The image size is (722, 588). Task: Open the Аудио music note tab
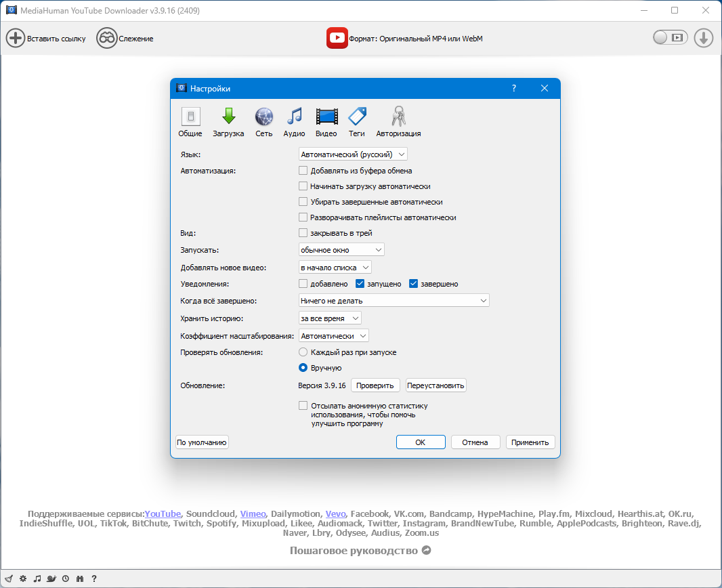(294, 116)
